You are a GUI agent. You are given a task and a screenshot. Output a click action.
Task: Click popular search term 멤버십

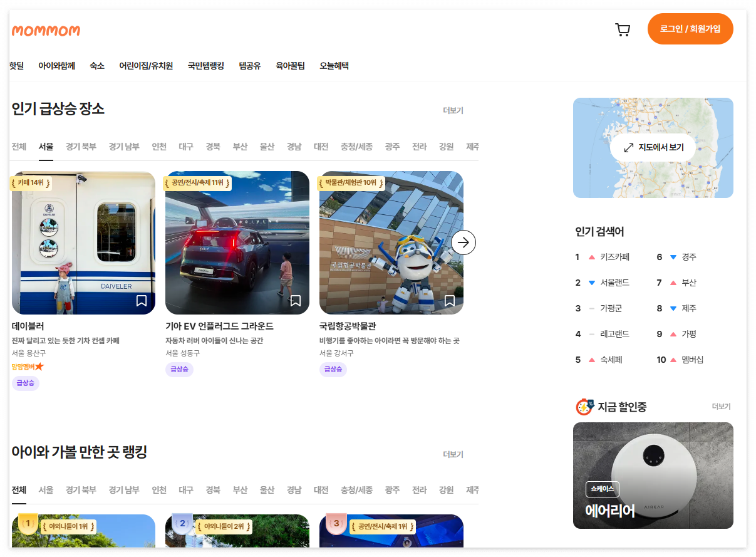(693, 360)
